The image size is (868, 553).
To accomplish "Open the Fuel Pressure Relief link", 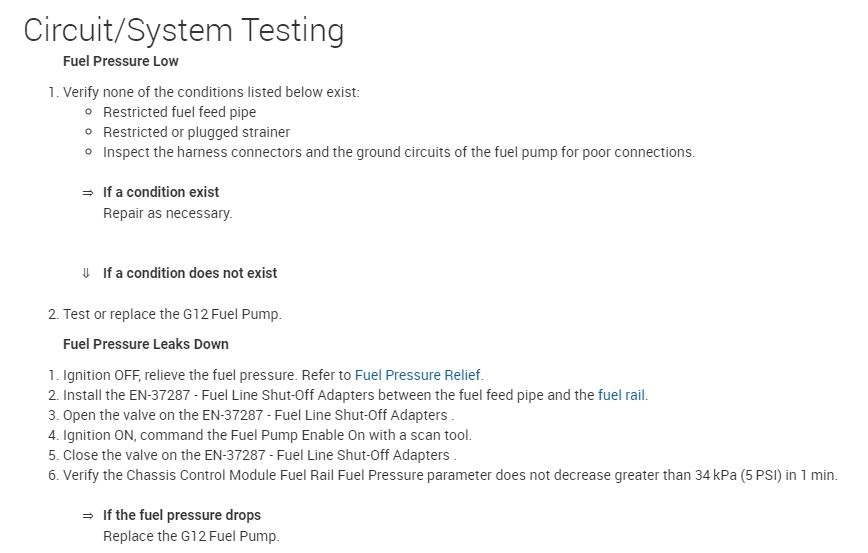I will click(x=418, y=375).
